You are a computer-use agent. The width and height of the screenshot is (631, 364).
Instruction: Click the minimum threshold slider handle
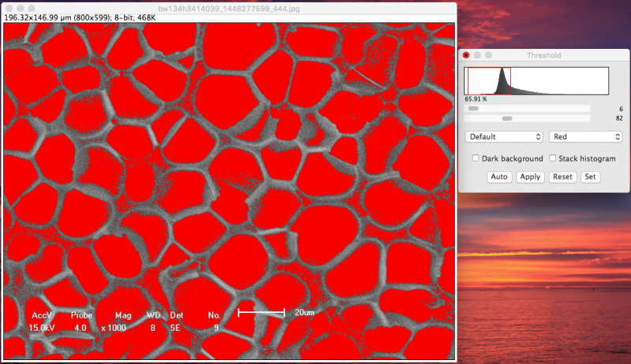pyautogui.click(x=473, y=109)
